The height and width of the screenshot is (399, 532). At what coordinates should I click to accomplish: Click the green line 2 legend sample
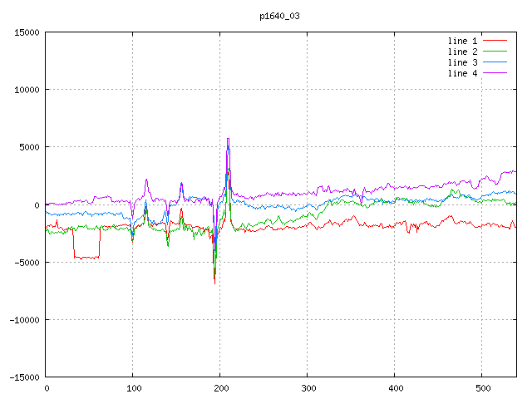495,52
